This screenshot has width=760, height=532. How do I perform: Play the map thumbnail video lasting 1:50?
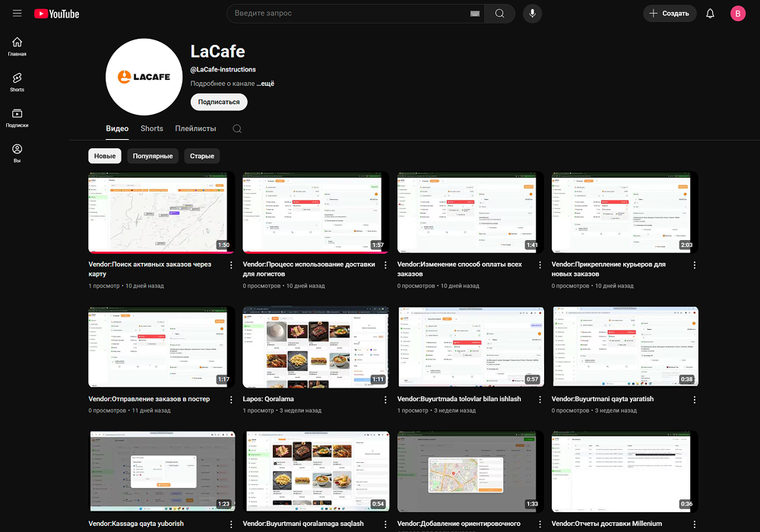point(161,212)
